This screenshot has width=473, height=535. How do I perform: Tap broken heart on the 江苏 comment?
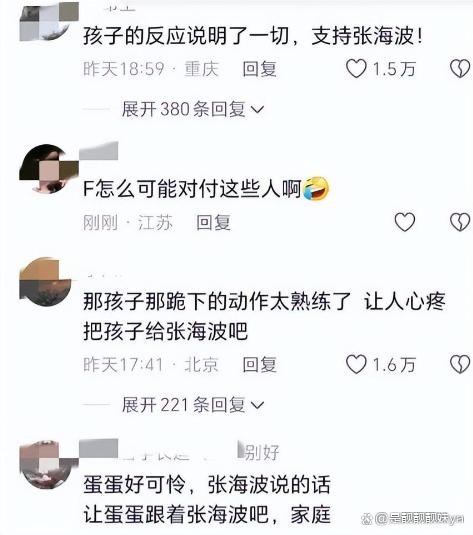pyautogui.click(x=460, y=222)
